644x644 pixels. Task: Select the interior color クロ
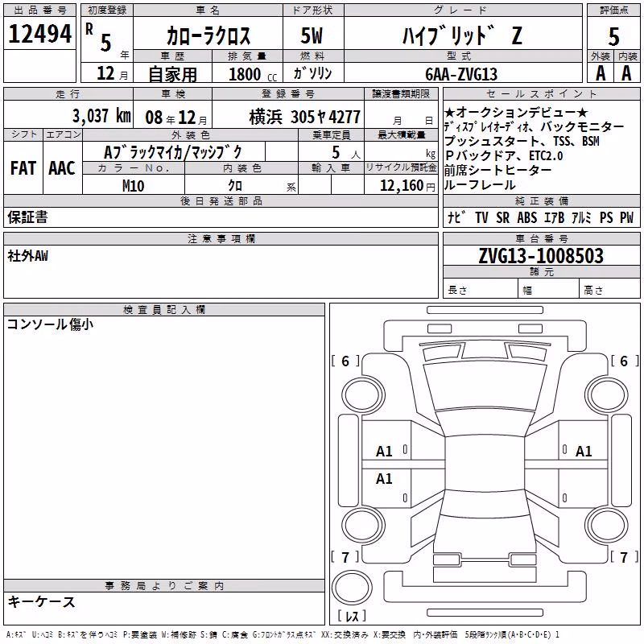coord(235,186)
